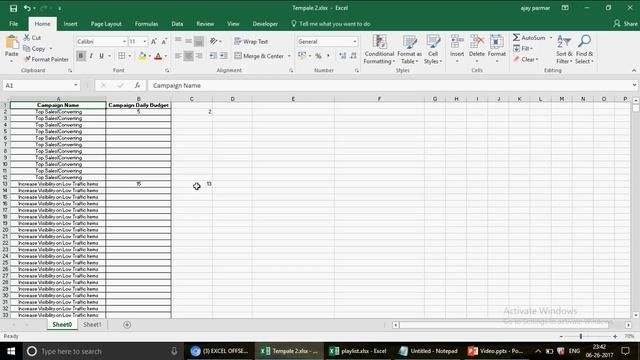Apply the Fill Color bucket
This screenshot has width=640, height=360.
[x=142, y=56]
